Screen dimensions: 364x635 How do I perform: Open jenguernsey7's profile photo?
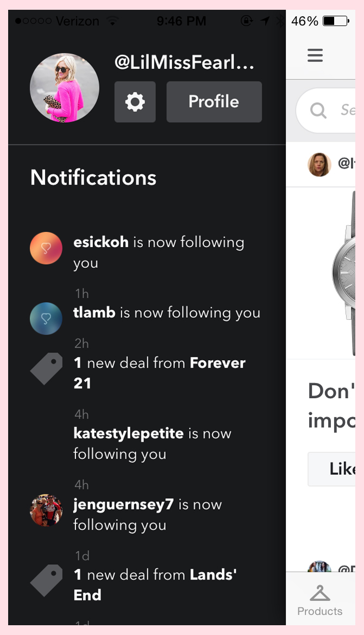[x=46, y=510]
